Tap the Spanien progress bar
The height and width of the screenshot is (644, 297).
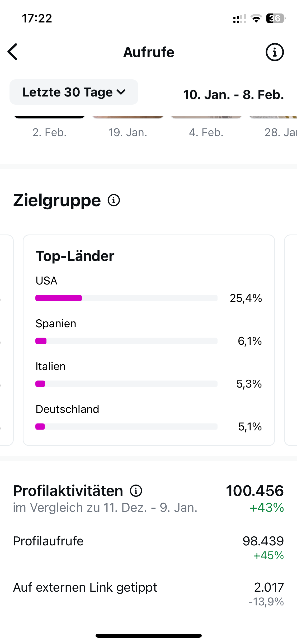(126, 341)
